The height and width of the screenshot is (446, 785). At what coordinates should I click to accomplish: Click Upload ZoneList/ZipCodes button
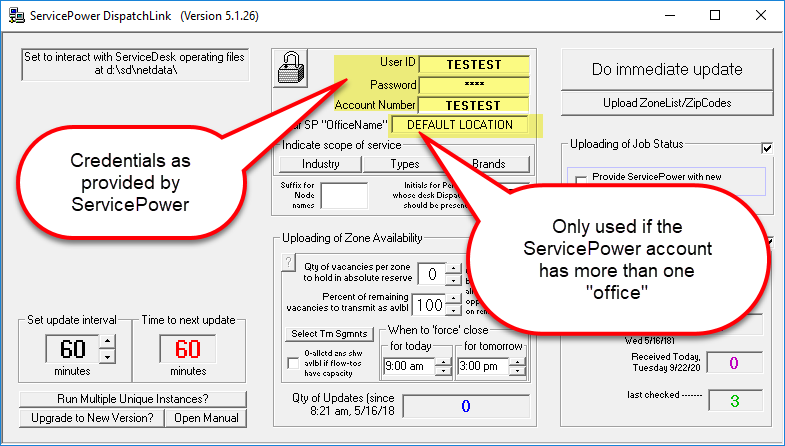pos(667,103)
